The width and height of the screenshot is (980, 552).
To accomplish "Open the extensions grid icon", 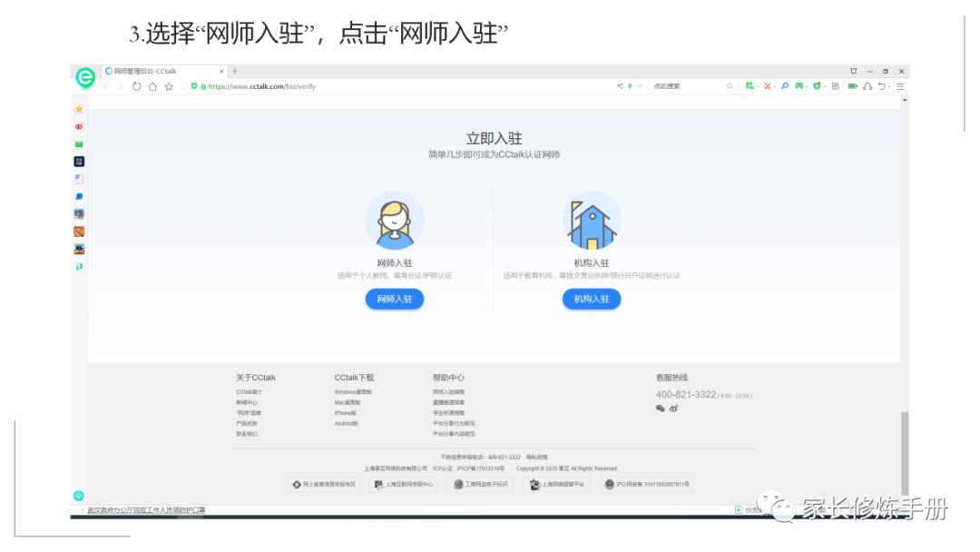I will [836, 86].
